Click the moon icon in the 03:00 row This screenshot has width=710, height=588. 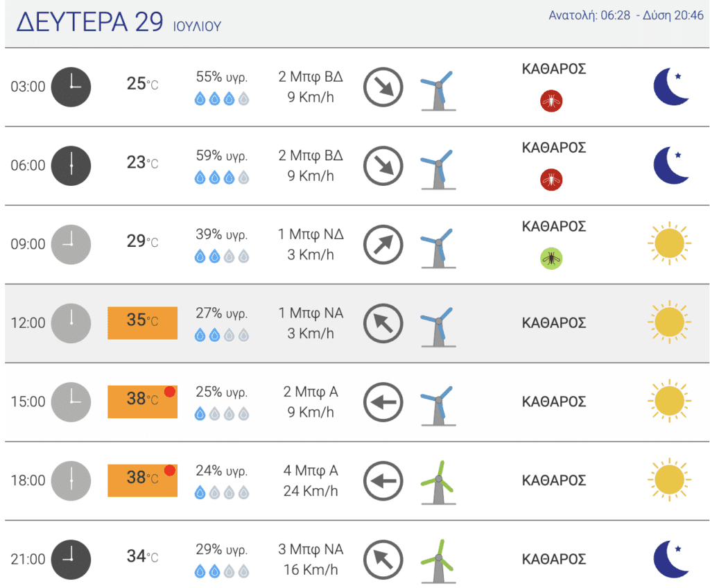click(x=671, y=87)
